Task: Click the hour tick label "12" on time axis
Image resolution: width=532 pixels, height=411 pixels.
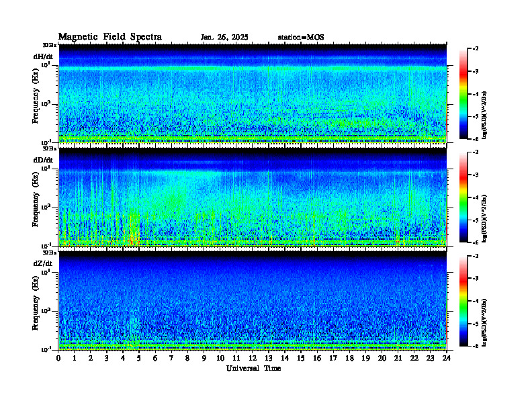Action: coord(253,358)
